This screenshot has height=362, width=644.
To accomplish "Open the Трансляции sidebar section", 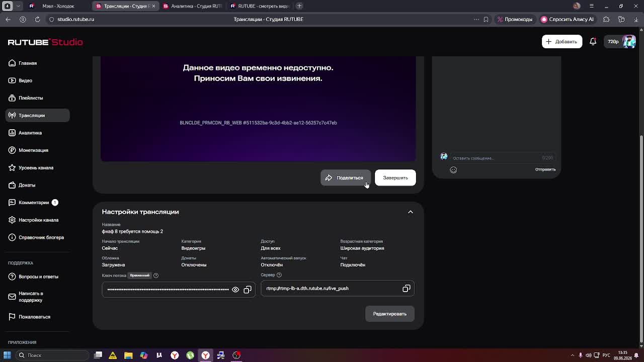I will tap(38, 115).
